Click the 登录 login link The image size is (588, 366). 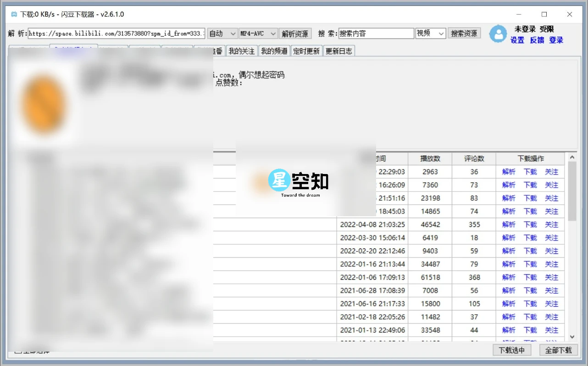tap(556, 40)
